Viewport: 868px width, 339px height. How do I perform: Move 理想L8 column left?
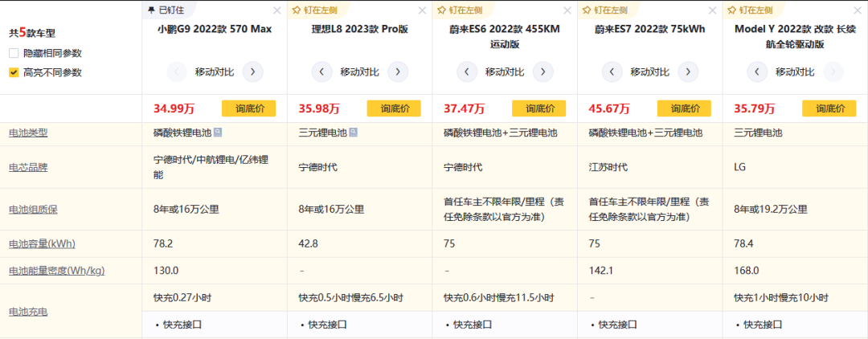321,71
